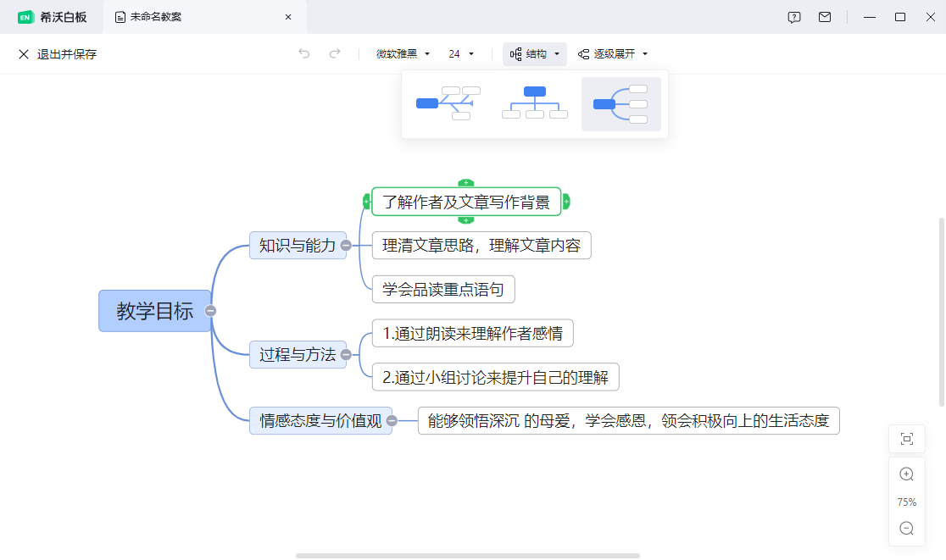Click the undo arrow icon
Image resolution: width=946 pixels, height=560 pixels.
[304, 54]
